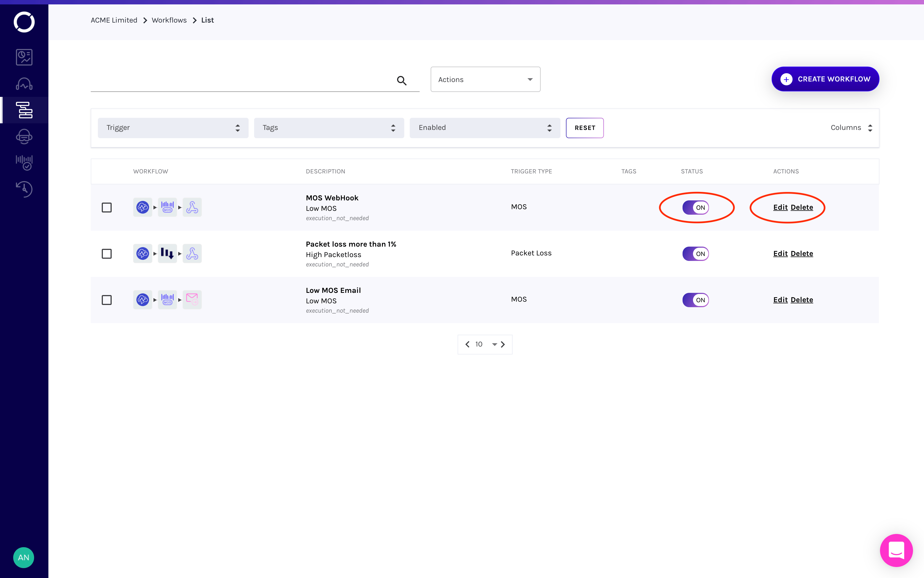Click the Packet loss more than 1% title

(x=351, y=244)
